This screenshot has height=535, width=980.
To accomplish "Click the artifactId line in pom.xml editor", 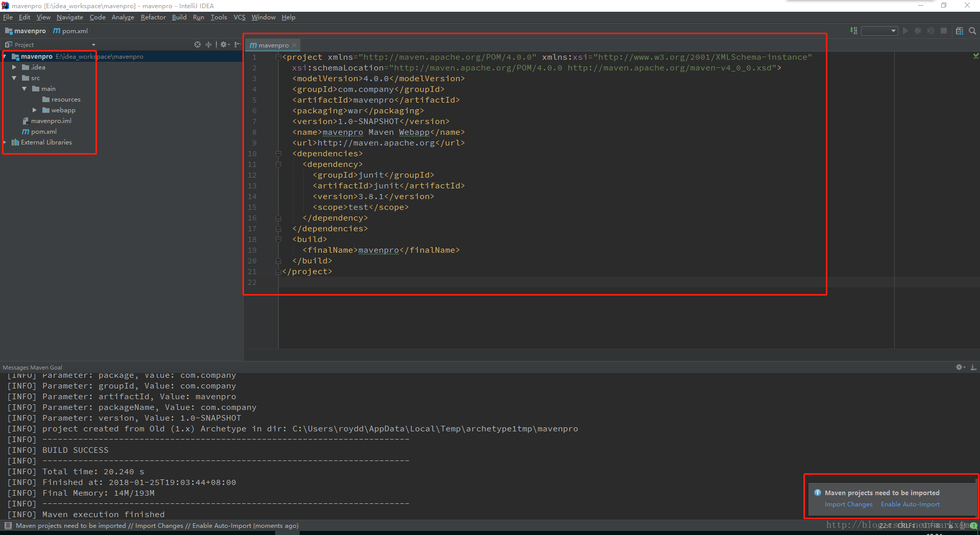I will pyautogui.click(x=376, y=100).
